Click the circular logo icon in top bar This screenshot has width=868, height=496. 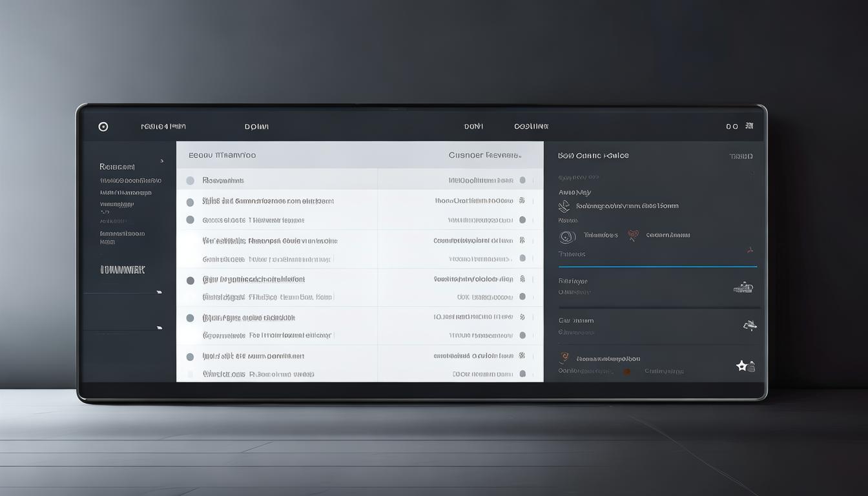pyautogui.click(x=103, y=127)
